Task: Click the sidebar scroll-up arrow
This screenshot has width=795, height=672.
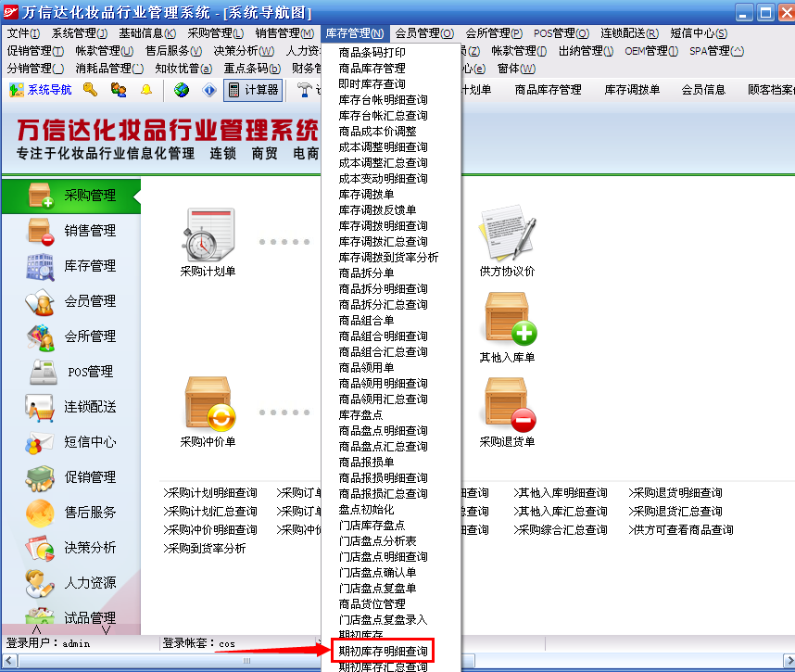Action: pyautogui.click(x=36, y=630)
